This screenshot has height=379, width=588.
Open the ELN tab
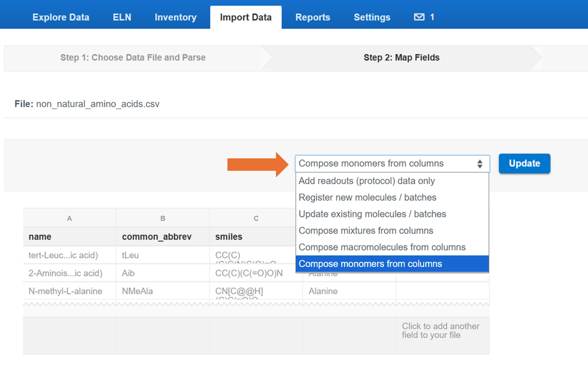pos(122,17)
